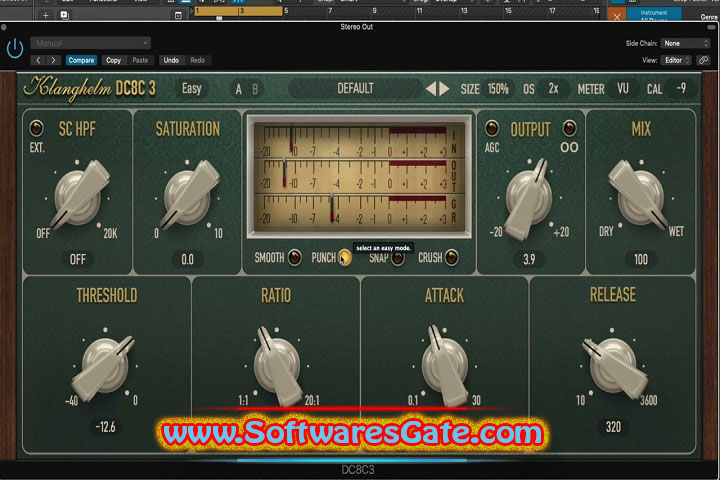Click the SATURATION knob
720x480 pixels.
click(x=188, y=198)
